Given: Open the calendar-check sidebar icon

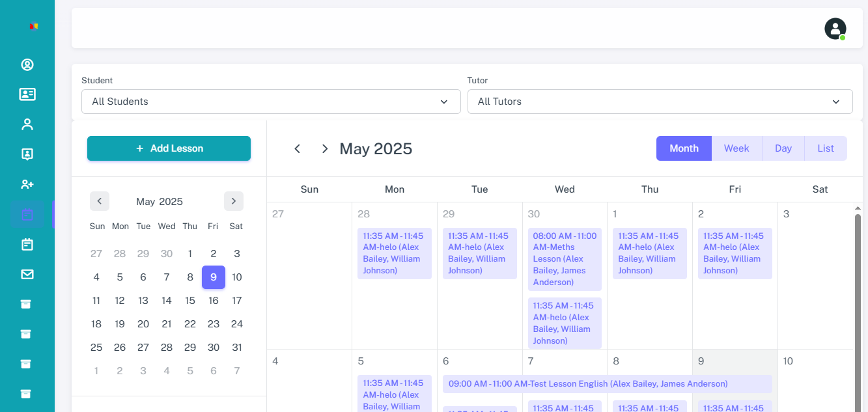Looking at the screenshot, I should click(27, 244).
